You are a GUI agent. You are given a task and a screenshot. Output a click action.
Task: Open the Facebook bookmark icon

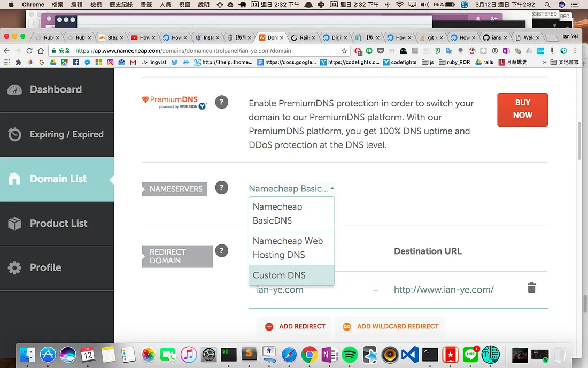coord(76,62)
